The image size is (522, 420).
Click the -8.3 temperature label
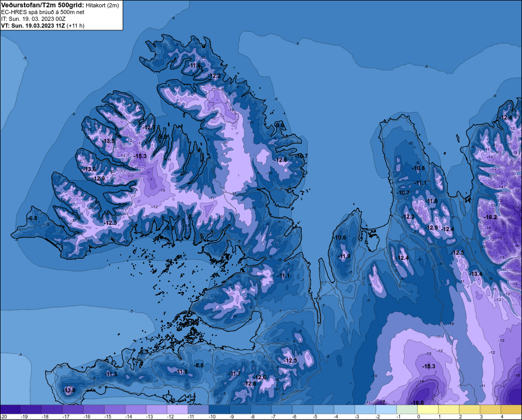[x=144, y=352]
